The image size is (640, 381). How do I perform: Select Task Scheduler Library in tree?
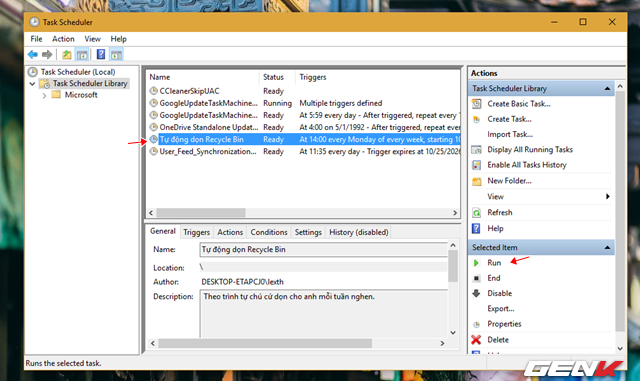click(x=90, y=83)
